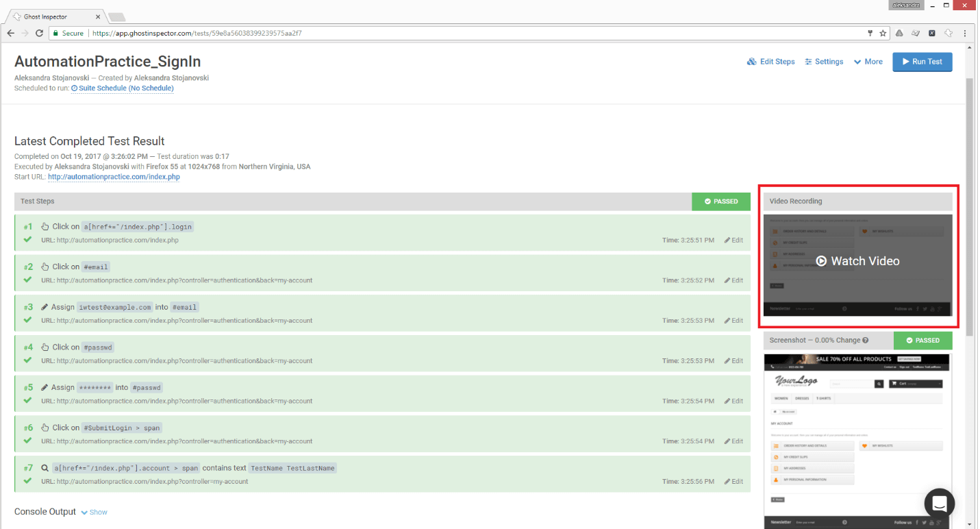Screen dimensions: 980x529
Task: Click the scrollbar up arrow
Action: (x=970, y=47)
